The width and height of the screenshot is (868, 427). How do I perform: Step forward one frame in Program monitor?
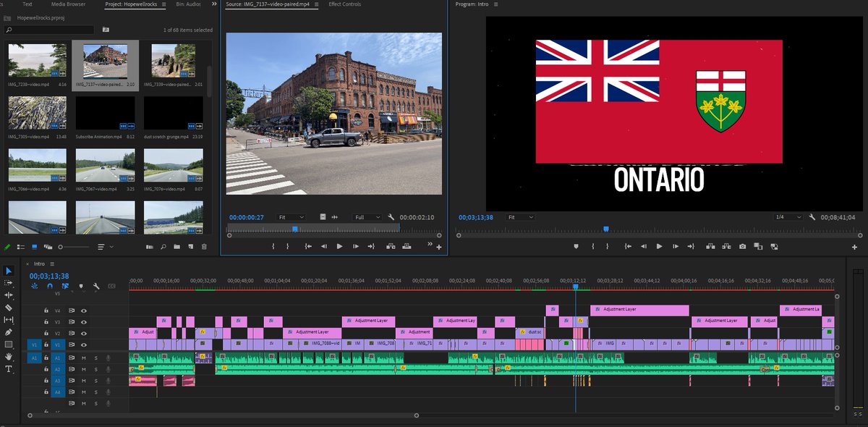point(675,246)
